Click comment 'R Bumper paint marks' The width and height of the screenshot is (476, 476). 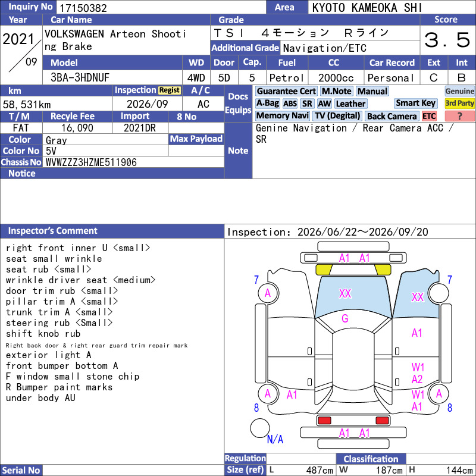(x=59, y=387)
